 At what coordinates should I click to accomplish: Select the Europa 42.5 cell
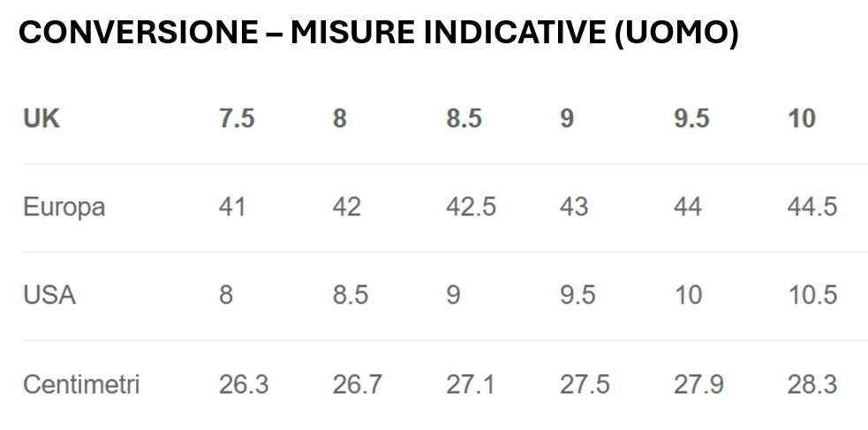point(472,207)
